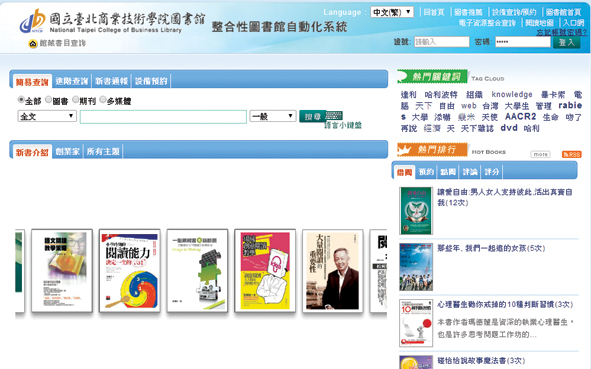591x369 pixels.
Task: Open 心理醫生勸你戒掉的10種判斷習慣 link
Action: [505, 304]
